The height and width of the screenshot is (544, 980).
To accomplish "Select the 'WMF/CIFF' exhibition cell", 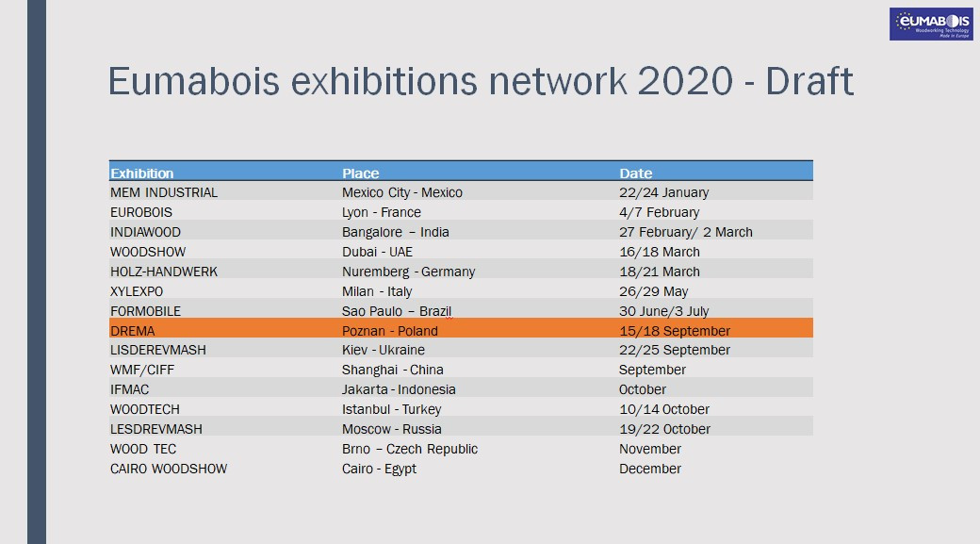I will point(142,371).
